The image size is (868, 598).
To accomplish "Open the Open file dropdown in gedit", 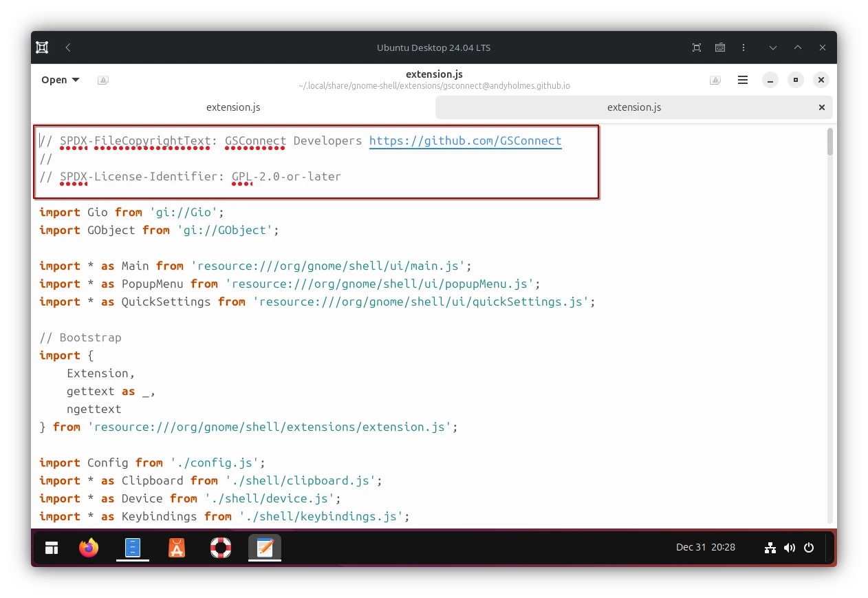I will pyautogui.click(x=58, y=80).
